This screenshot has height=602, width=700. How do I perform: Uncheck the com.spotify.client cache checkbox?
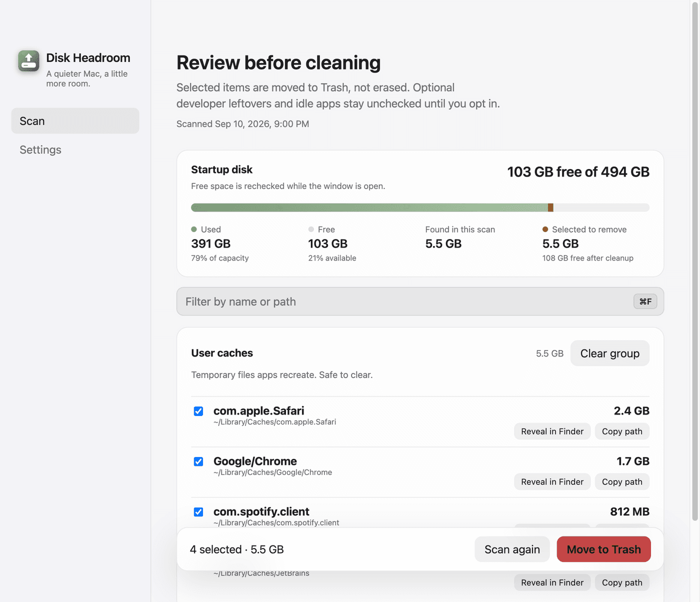pyautogui.click(x=198, y=512)
